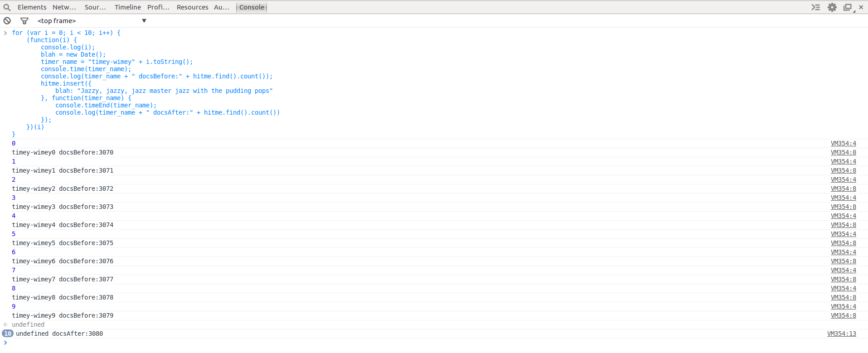Click 'timey-wimey9 docsBefore:3079' log line
Viewport: 868px width, 353px height.
pos(63,316)
